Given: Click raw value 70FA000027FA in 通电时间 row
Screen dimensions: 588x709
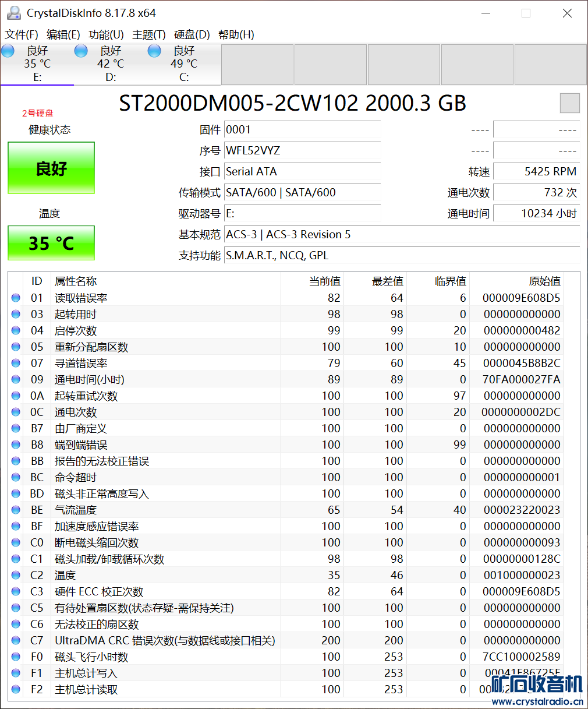Looking at the screenshot, I should 522,379.
